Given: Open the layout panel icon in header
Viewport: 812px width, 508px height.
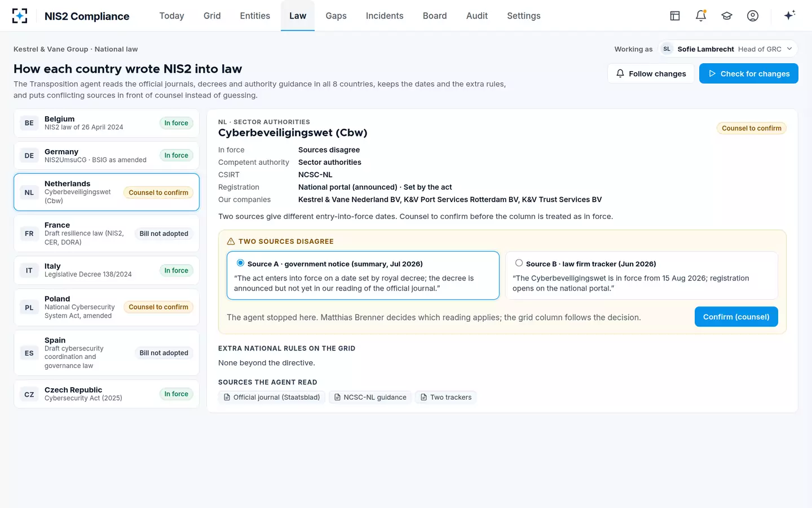Looking at the screenshot, I should click(675, 16).
